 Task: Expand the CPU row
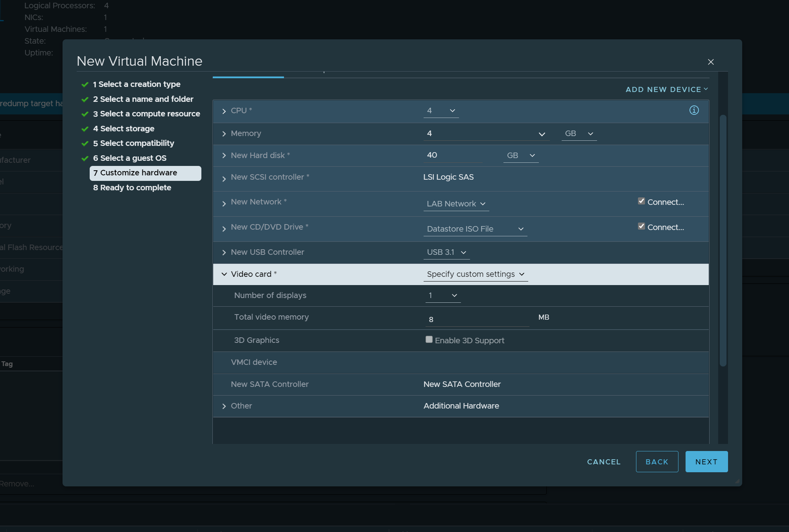click(224, 111)
